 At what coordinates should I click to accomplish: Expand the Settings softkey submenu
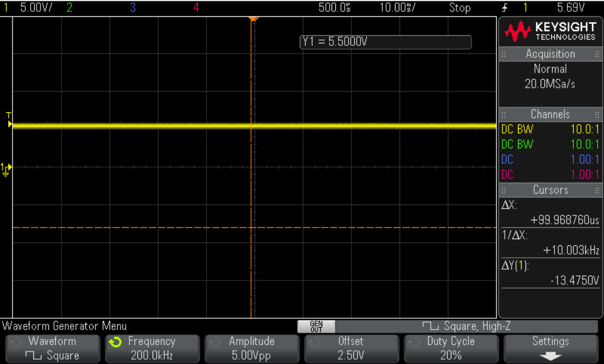(x=550, y=348)
